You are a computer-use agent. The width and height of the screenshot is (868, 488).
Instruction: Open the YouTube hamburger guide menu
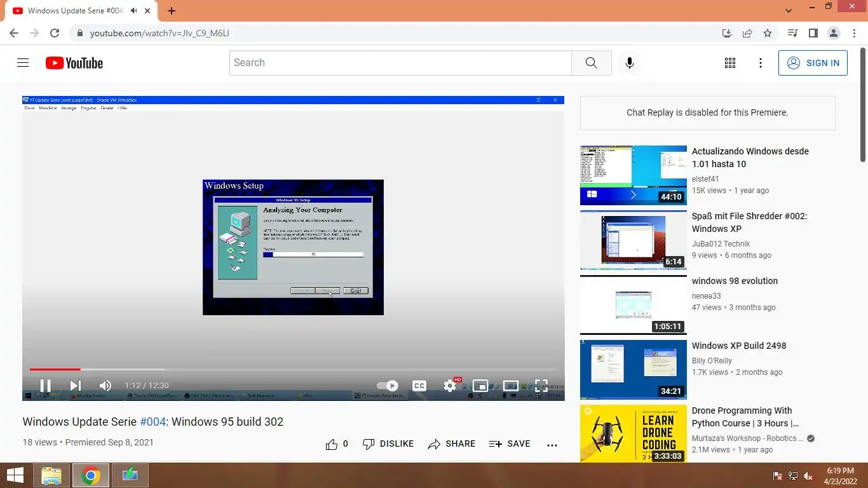point(23,63)
